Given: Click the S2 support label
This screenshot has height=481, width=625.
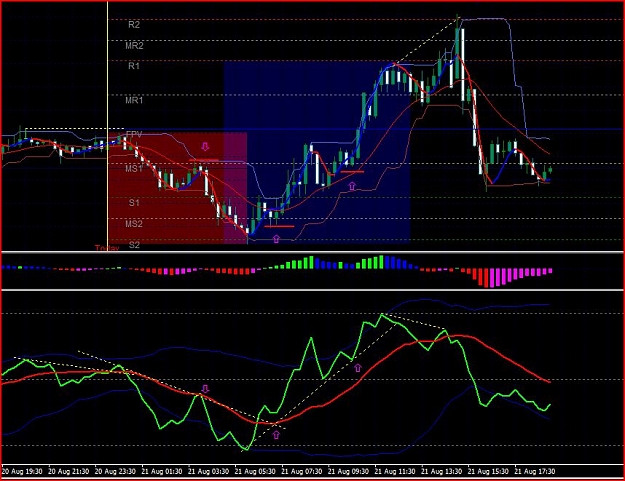Looking at the screenshot, I should [x=134, y=245].
